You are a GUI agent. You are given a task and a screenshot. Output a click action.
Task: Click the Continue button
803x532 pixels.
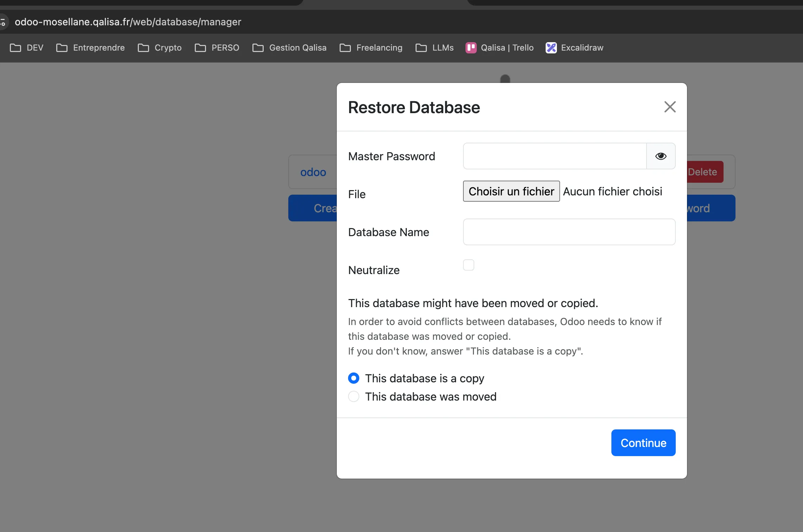click(643, 443)
